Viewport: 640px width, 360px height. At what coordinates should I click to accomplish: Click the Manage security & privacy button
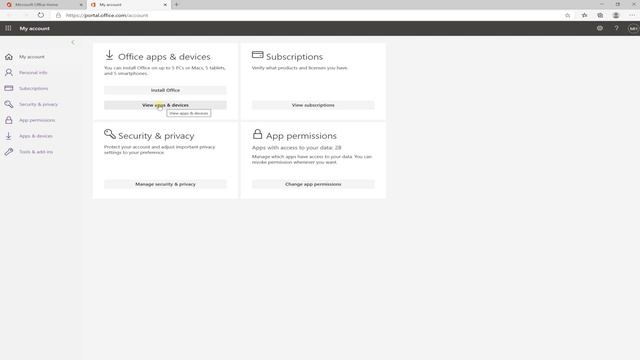click(165, 184)
